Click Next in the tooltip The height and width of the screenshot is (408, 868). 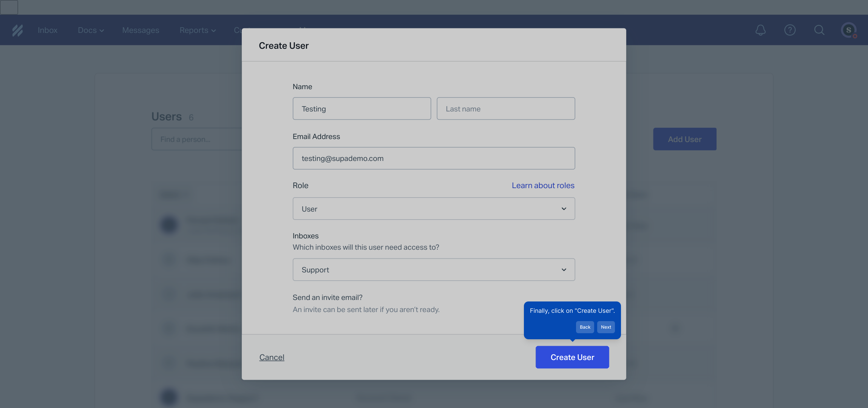point(606,327)
